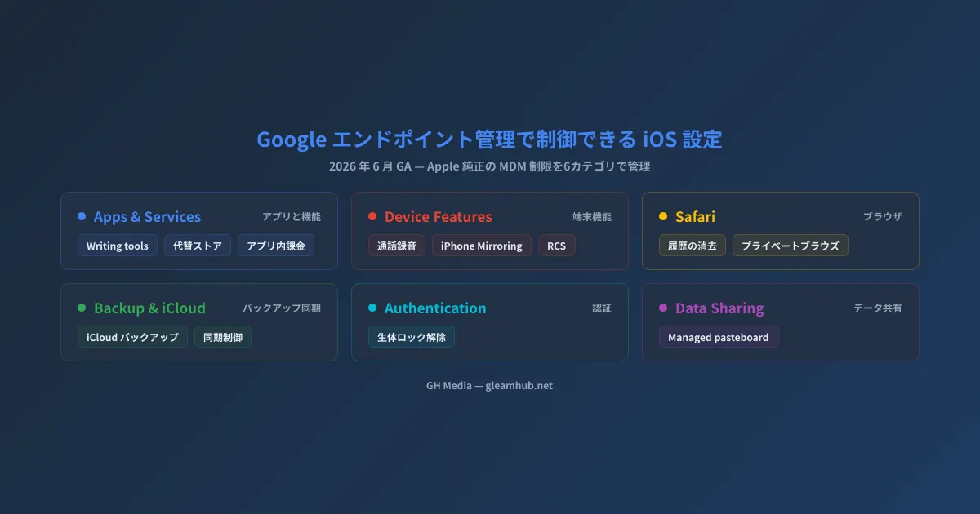Click the ブラウザ label
Image resolution: width=980 pixels, height=514 pixels.
tap(883, 217)
